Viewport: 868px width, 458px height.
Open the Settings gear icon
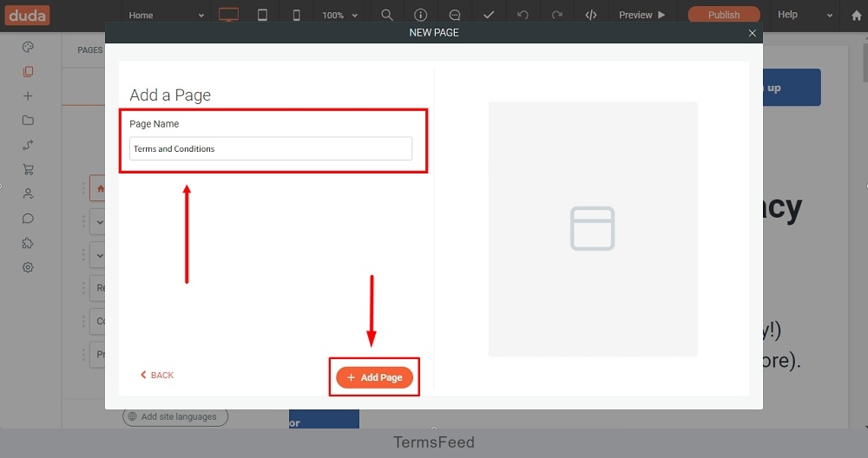click(28, 267)
